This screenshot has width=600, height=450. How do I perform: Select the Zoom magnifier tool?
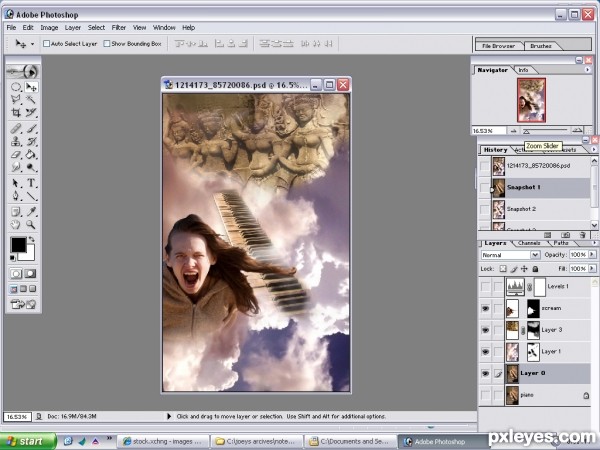click(31, 225)
